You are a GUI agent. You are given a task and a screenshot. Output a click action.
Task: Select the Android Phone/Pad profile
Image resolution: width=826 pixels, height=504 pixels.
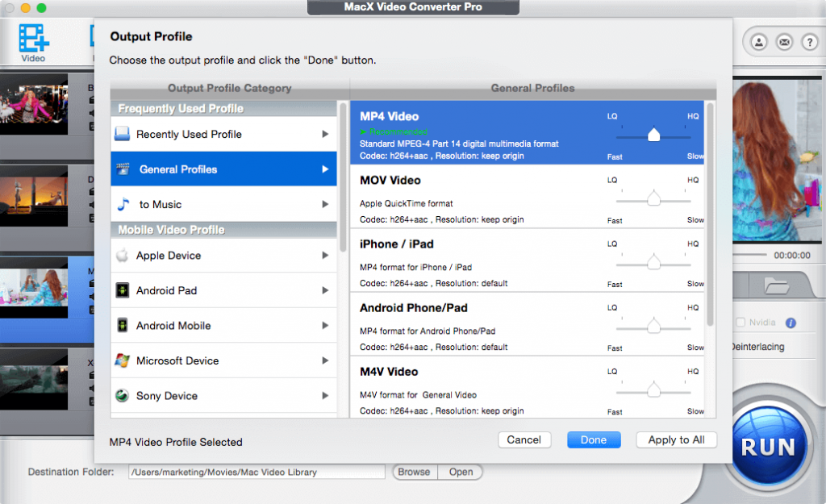(x=527, y=324)
